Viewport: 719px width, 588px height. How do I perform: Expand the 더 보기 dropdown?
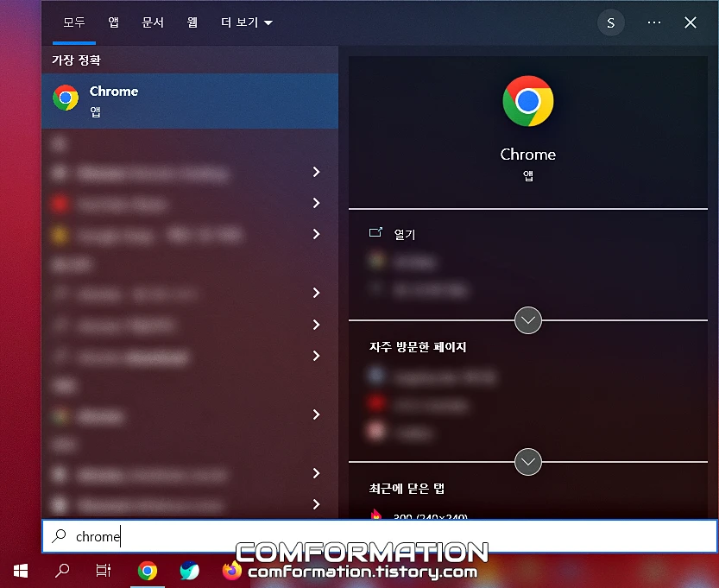[247, 22]
